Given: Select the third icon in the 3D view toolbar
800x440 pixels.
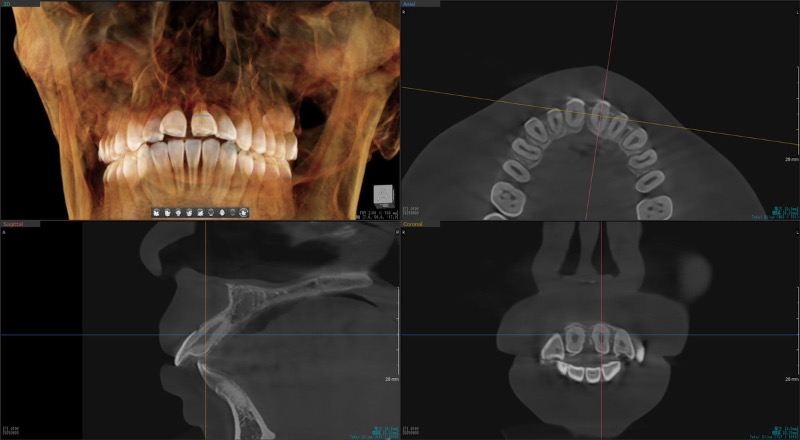Looking at the screenshot, I should (179, 212).
